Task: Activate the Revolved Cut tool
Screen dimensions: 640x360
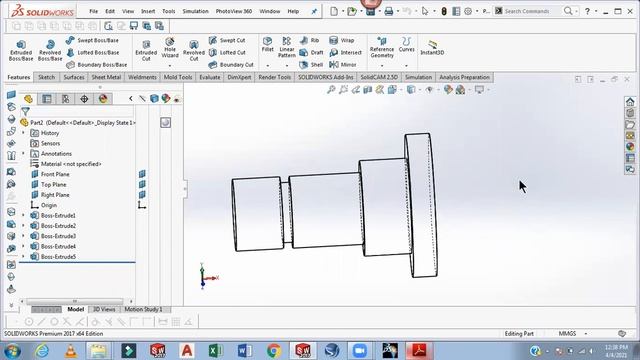Action: (194, 50)
